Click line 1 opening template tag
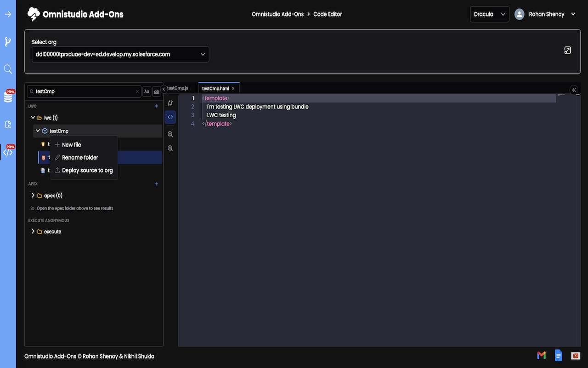This screenshot has height=368, width=588. (216, 98)
